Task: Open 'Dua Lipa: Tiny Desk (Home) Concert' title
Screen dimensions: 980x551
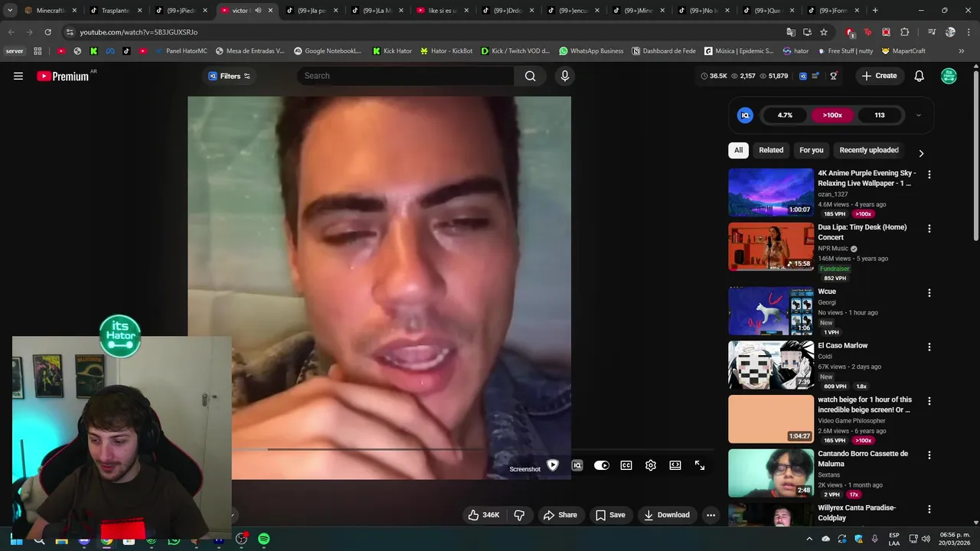Action: coord(862,232)
